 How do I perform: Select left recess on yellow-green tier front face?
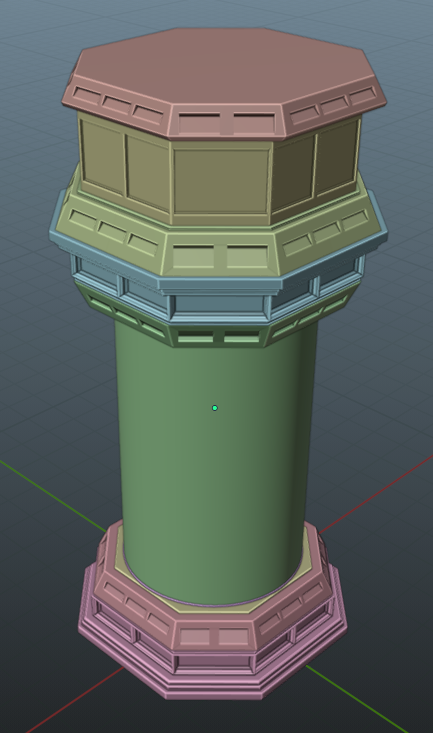pos(193,256)
